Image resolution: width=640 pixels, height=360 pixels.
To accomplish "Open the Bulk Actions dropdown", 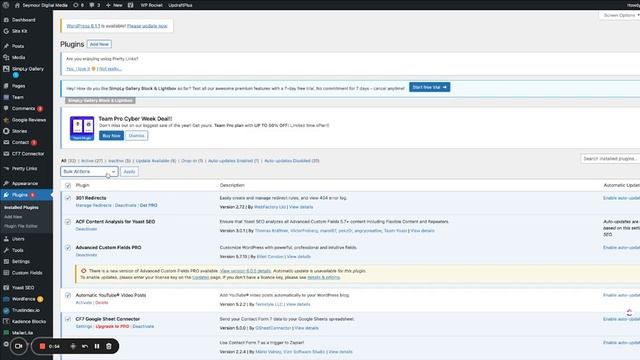I will tap(89, 172).
